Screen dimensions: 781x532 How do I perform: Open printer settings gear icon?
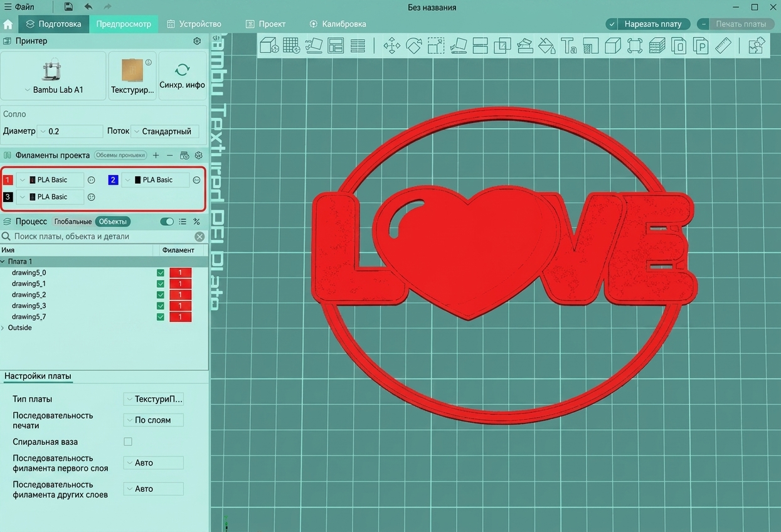point(197,41)
